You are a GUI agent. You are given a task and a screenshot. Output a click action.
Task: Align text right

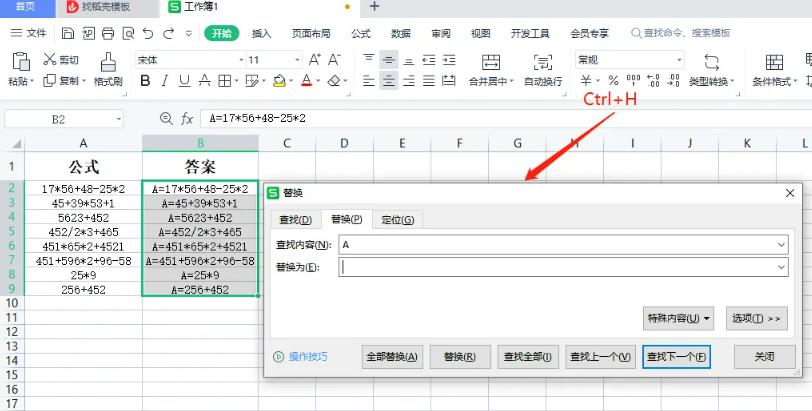point(409,81)
